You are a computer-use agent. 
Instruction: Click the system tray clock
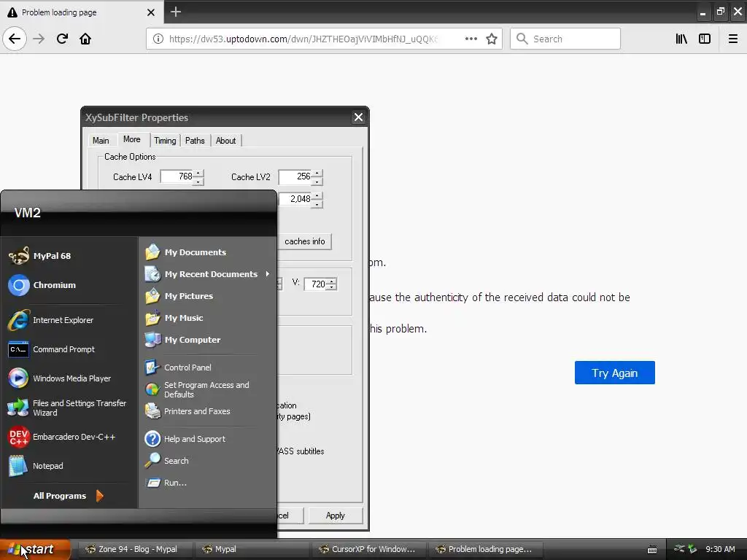coord(720,549)
